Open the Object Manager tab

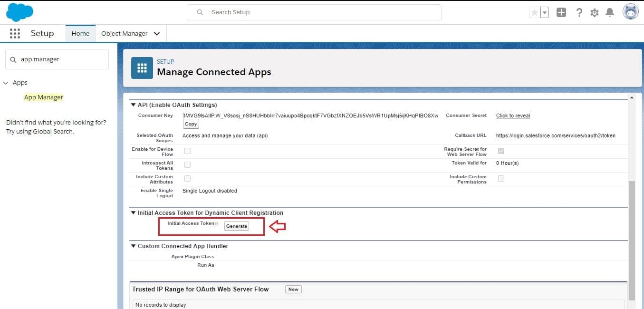pos(125,33)
